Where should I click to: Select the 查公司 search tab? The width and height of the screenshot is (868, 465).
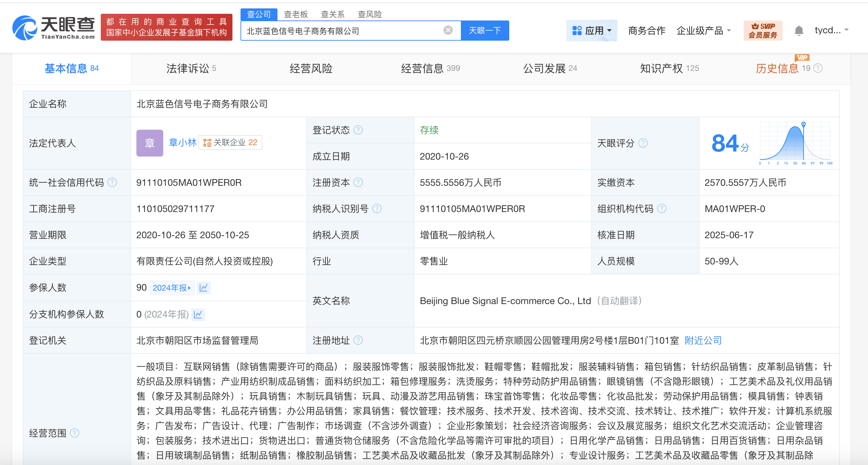coord(259,14)
